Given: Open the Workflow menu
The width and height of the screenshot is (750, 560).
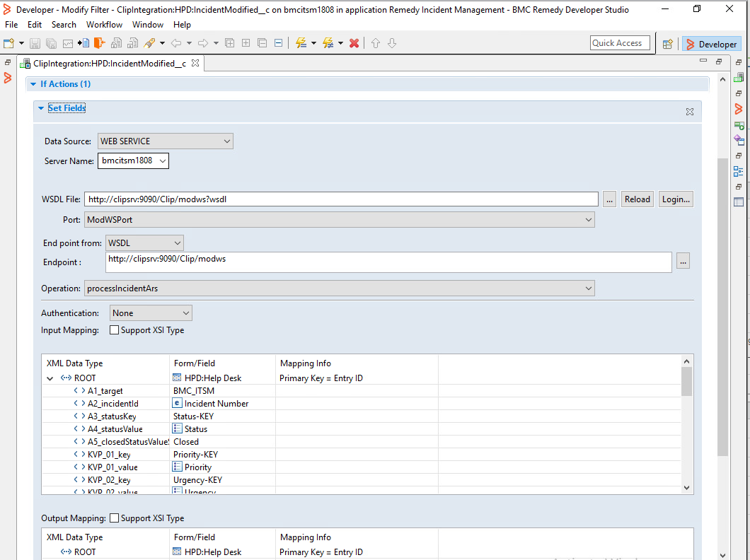Looking at the screenshot, I should click(x=104, y=25).
